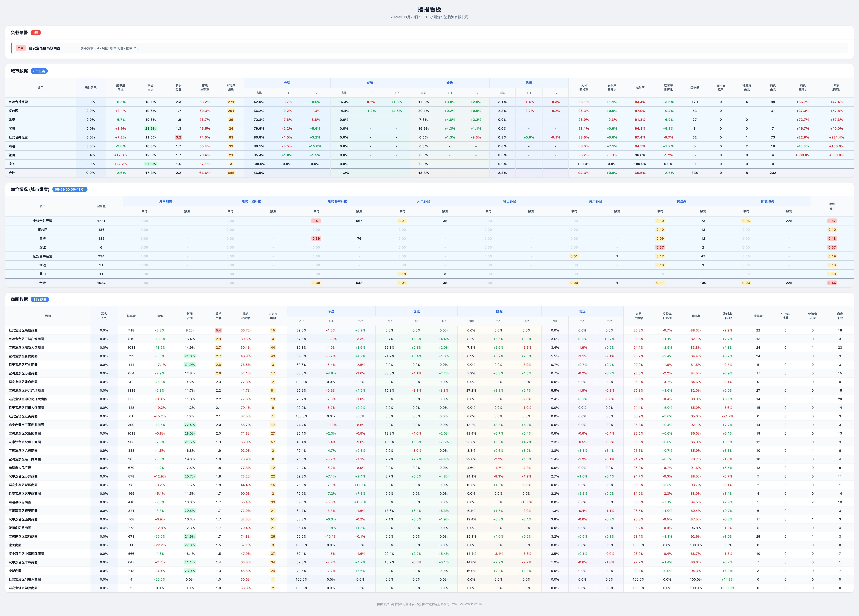Click the blue 8个区县 badge
This screenshot has height=616, width=859.
click(39, 71)
